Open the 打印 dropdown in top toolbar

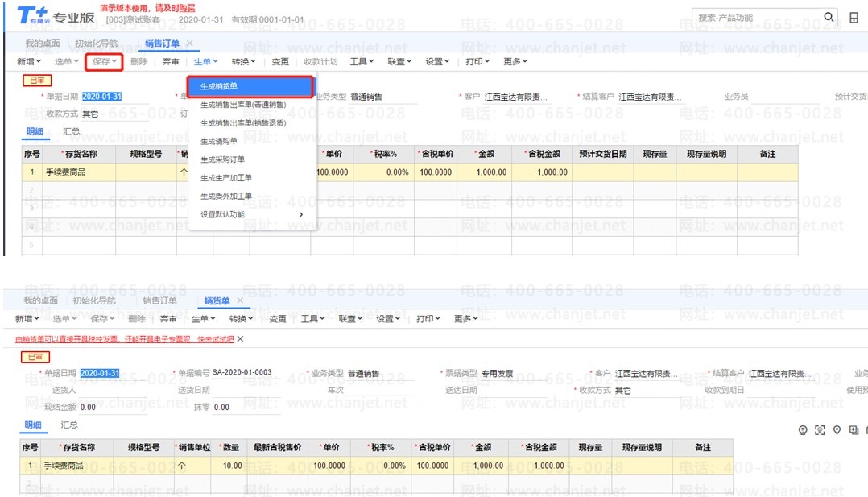(x=478, y=61)
